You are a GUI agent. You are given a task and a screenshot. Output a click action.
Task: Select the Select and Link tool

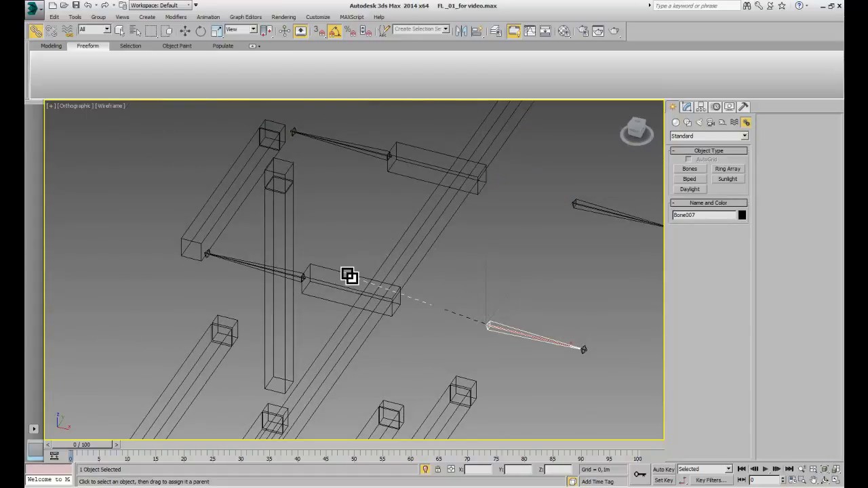tap(36, 31)
